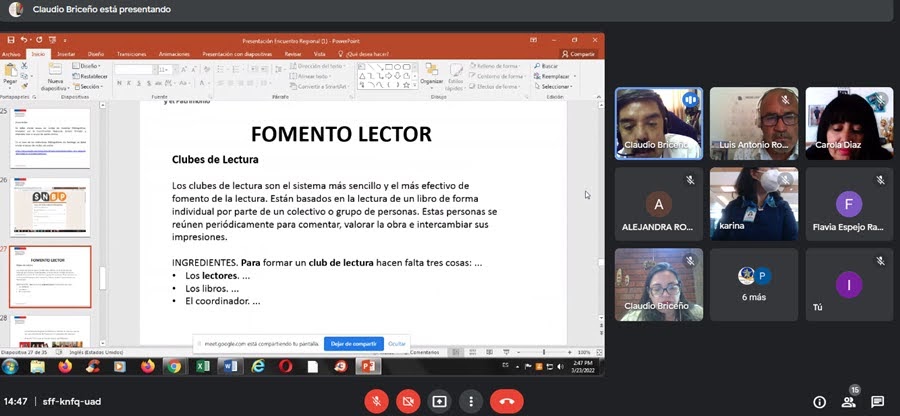Image resolution: width=900 pixels, height=416 pixels.
Task: Show the participants list icon
Action: point(849,401)
